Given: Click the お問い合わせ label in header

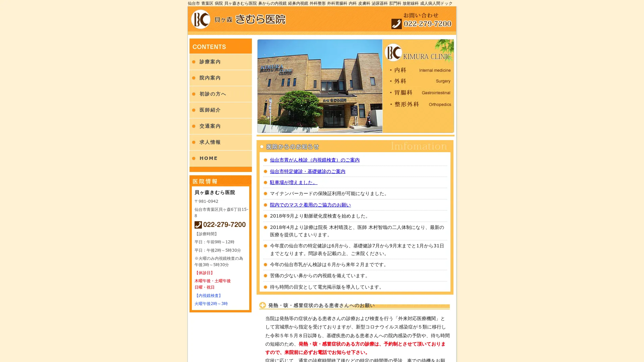Looking at the screenshot, I should point(421,15).
